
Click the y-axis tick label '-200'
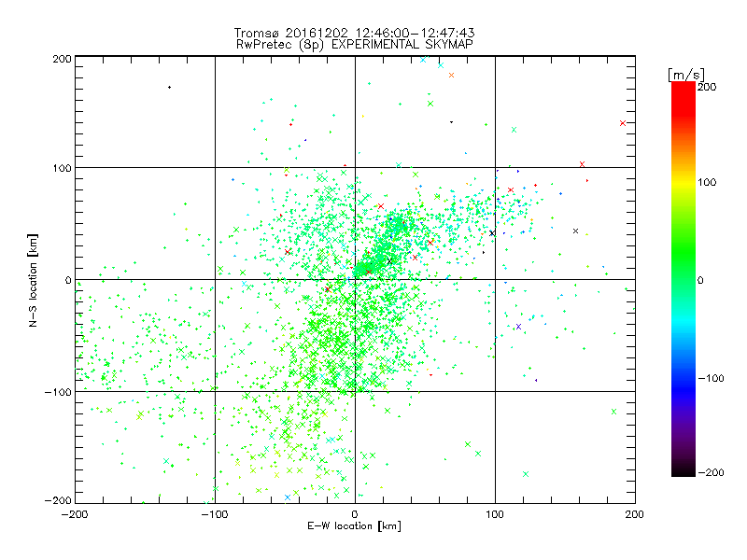tap(58, 500)
